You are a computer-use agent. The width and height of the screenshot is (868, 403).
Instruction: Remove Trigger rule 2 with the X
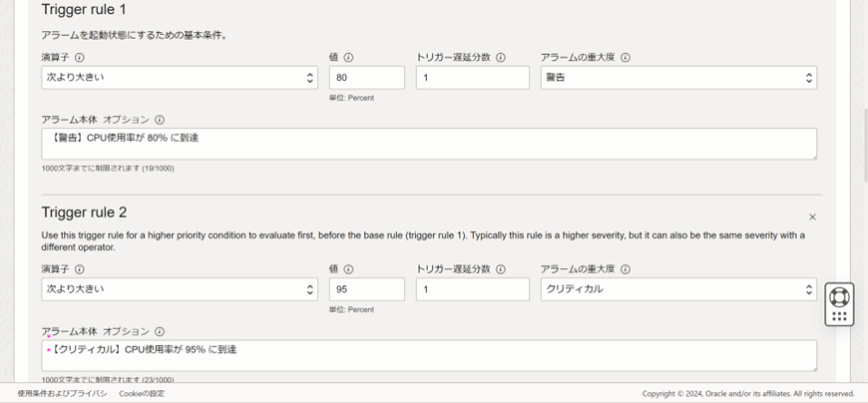click(x=812, y=216)
